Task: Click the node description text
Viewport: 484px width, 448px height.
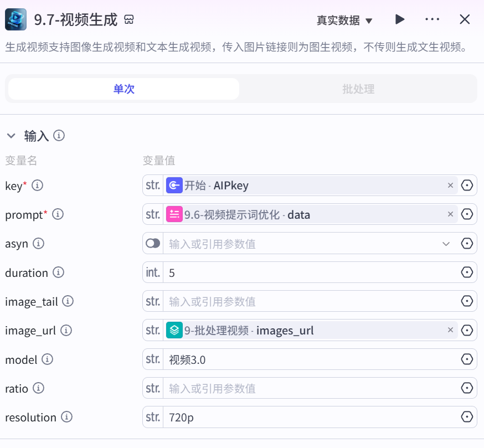Action: (236, 47)
